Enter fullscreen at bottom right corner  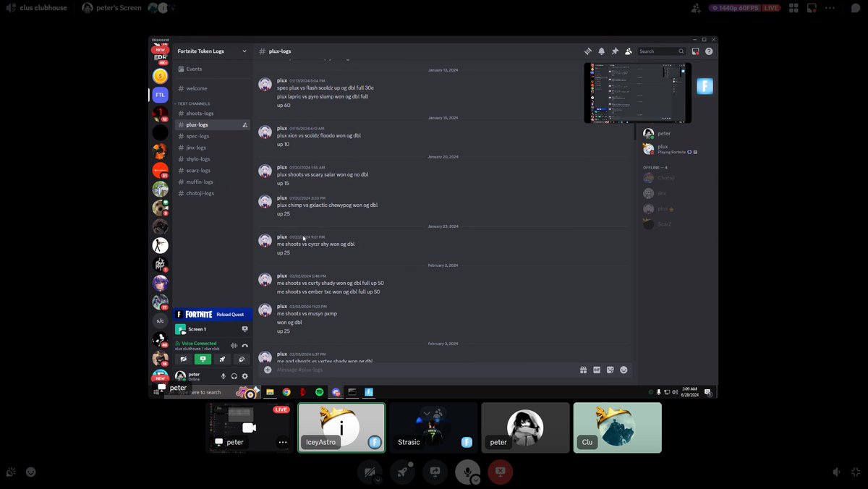[x=856, y=472]
